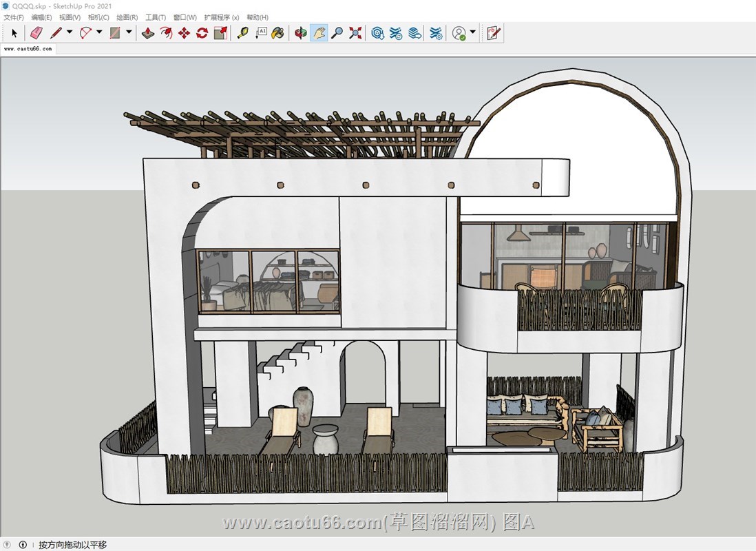Click the Send to LayOut icon
Image resolution: width=756 pixels, height=551 pixels.
414,33
